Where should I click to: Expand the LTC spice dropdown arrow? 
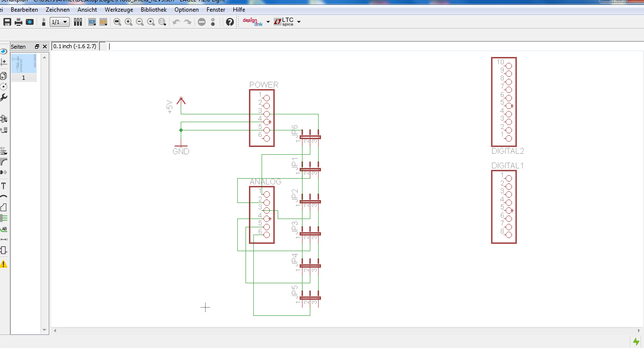[299, 22]
